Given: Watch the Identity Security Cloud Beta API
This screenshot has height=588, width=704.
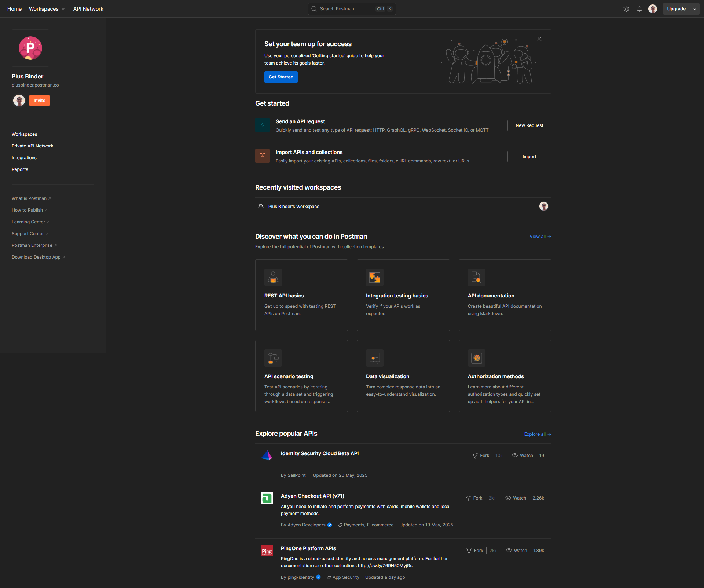Looking at the screenshot, I should (x=522, y=456).
